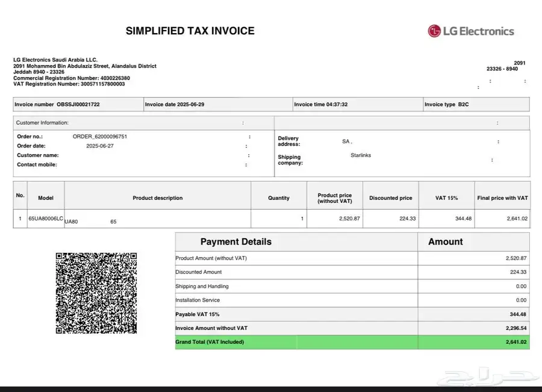Click the Shipping and Handling row label

point(202,286)
